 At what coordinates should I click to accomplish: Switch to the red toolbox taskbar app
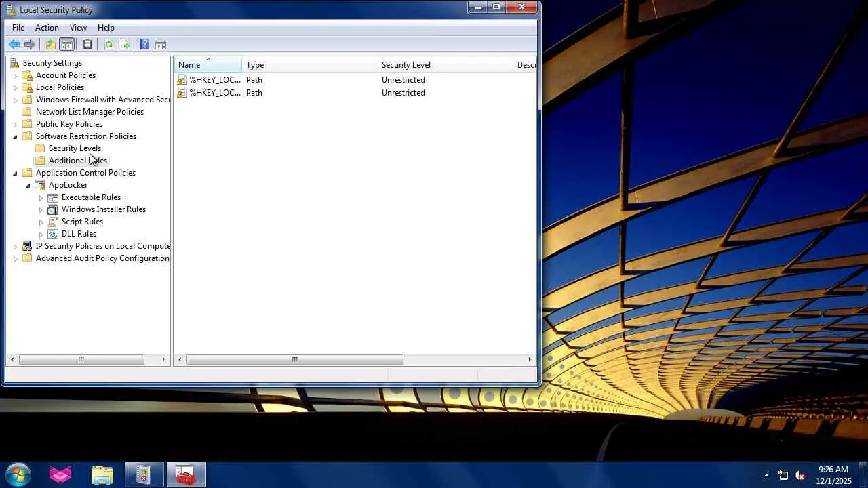(x=185, y=474)
